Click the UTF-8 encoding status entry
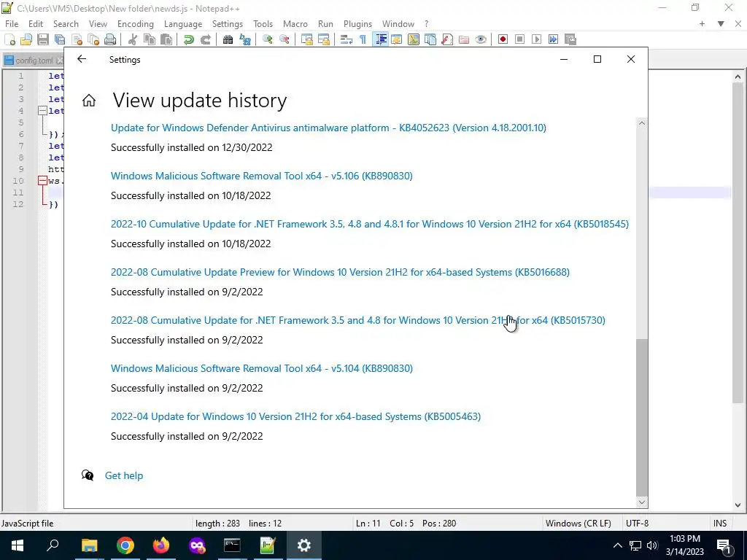Image resolution: width=747 pixels, height=560 pixels. 637,523
